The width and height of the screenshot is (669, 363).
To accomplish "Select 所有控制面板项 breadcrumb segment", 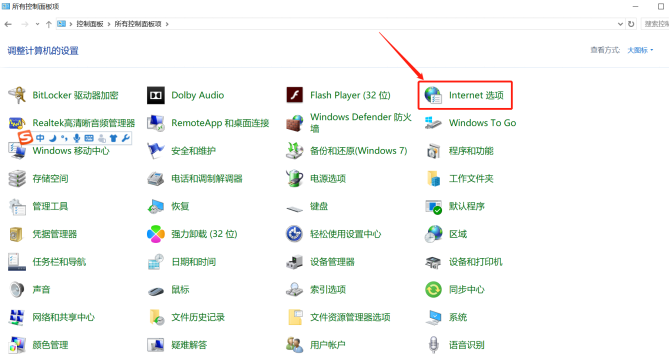I will (138, 24).
